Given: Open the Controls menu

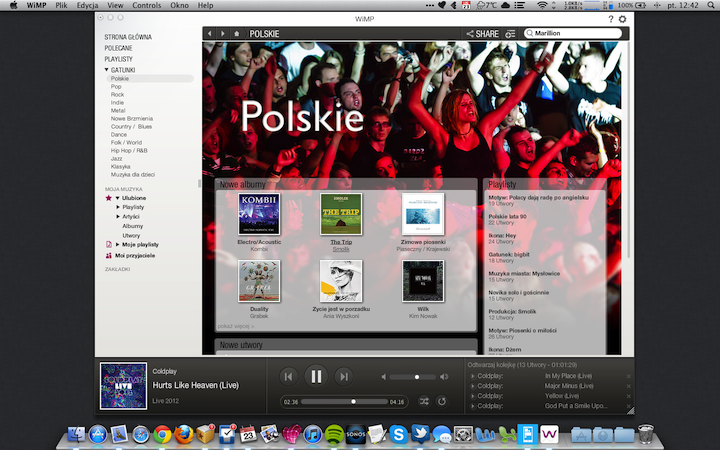Looking at the screenshot, I should coord(146,6).
